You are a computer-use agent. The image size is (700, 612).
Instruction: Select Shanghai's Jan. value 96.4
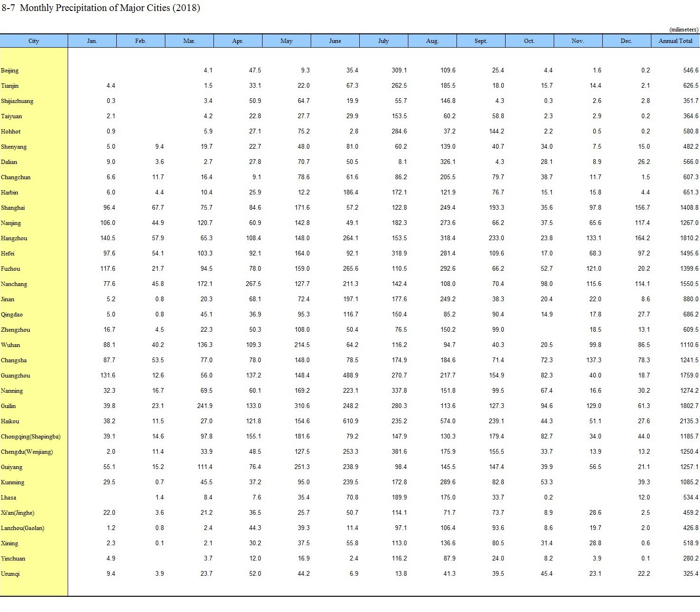pos(109,208)
